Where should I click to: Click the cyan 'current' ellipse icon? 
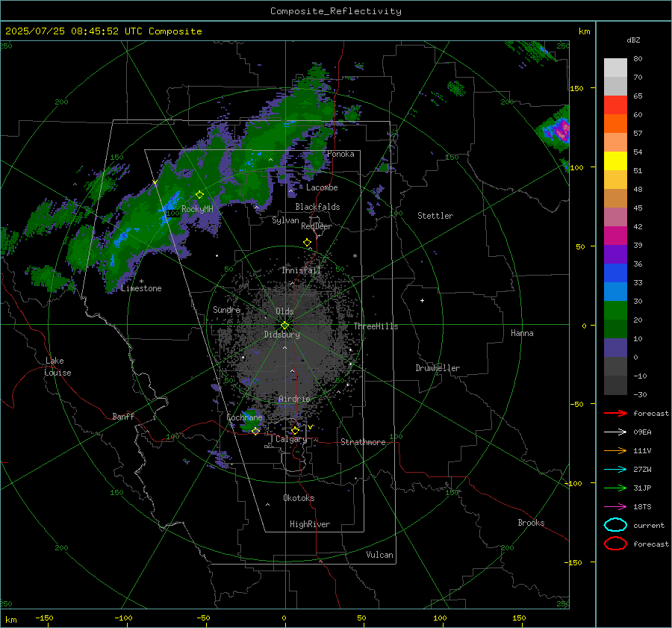pos(615,525)
